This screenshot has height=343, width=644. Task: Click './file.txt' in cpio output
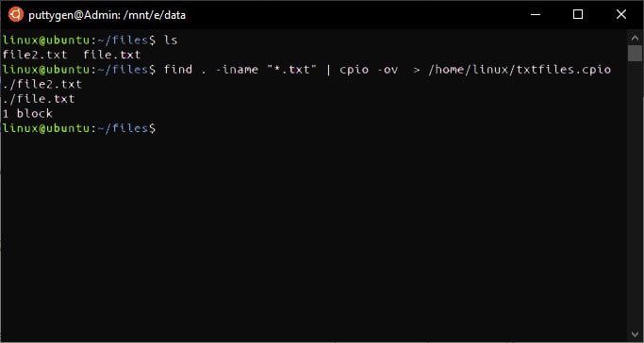tap(39, 99)
